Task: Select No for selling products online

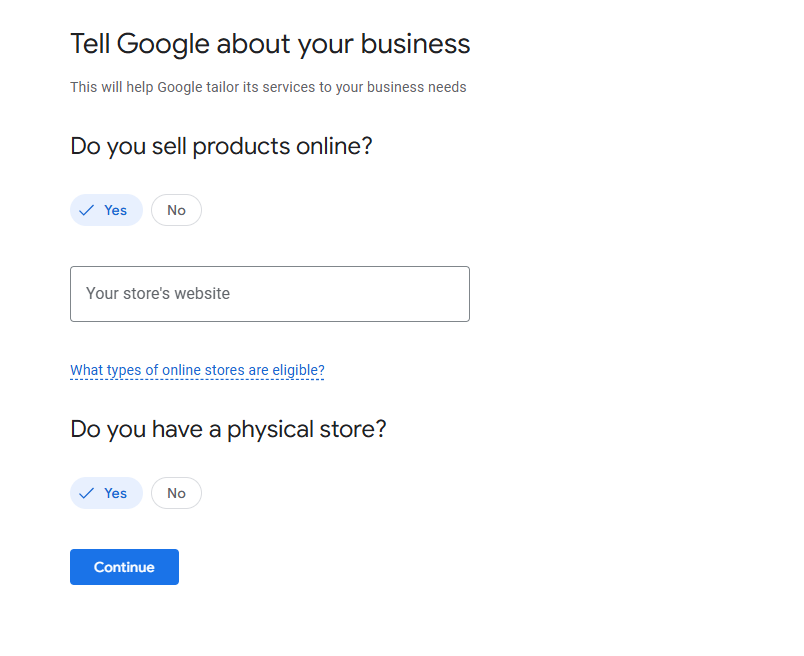Action: (176, 210)
